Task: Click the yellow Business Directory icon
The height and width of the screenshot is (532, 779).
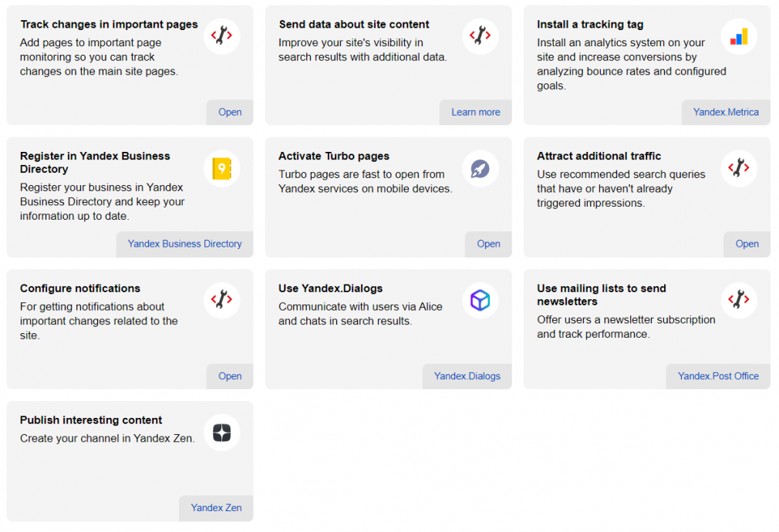Action: click(x=222, y=168)
